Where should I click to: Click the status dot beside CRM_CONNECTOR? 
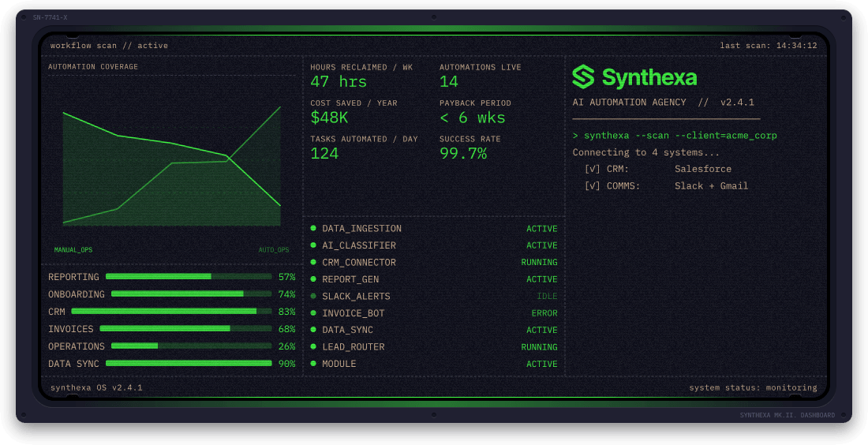[x=313, y=262]
